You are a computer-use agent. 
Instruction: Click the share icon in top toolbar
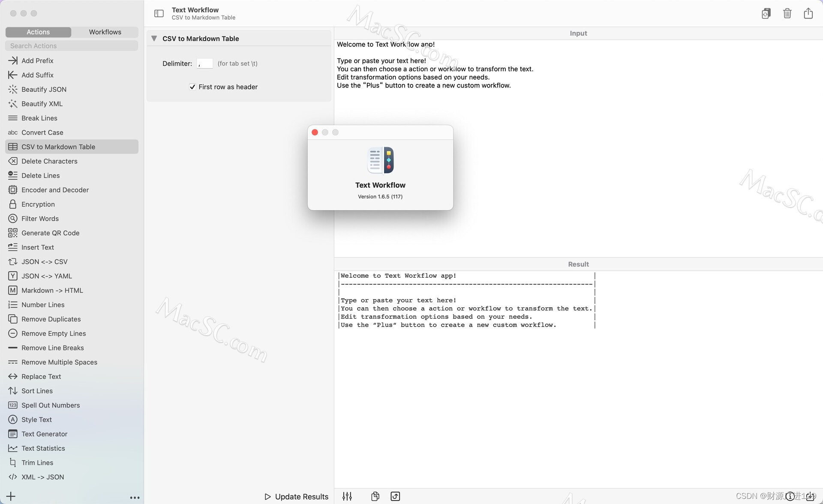click(808, 13)
